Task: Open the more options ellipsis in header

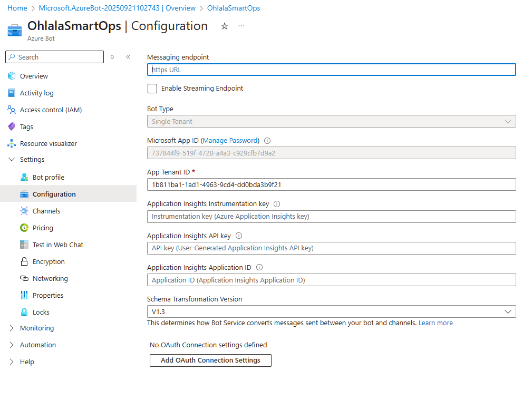Action: tap(241, 26)
